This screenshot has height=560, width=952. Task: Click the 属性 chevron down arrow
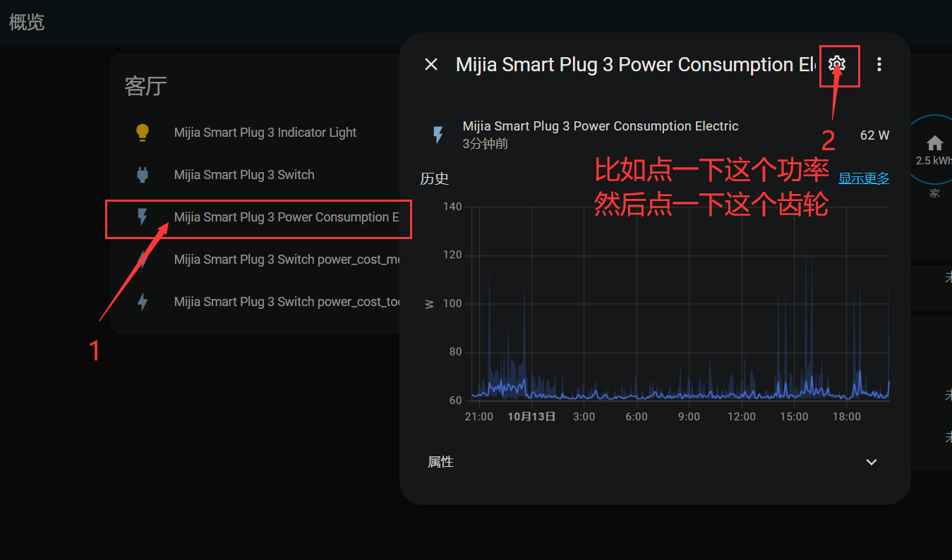tap(872, 462)
